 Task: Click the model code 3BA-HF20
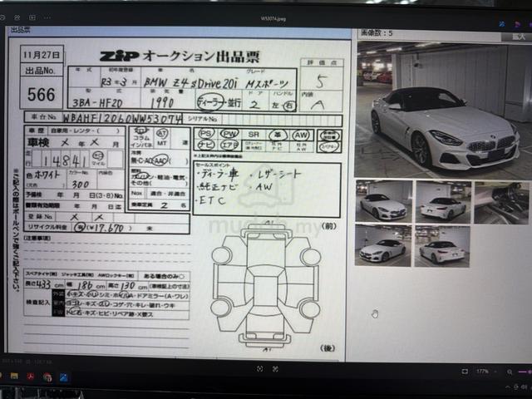coord(97,102)
